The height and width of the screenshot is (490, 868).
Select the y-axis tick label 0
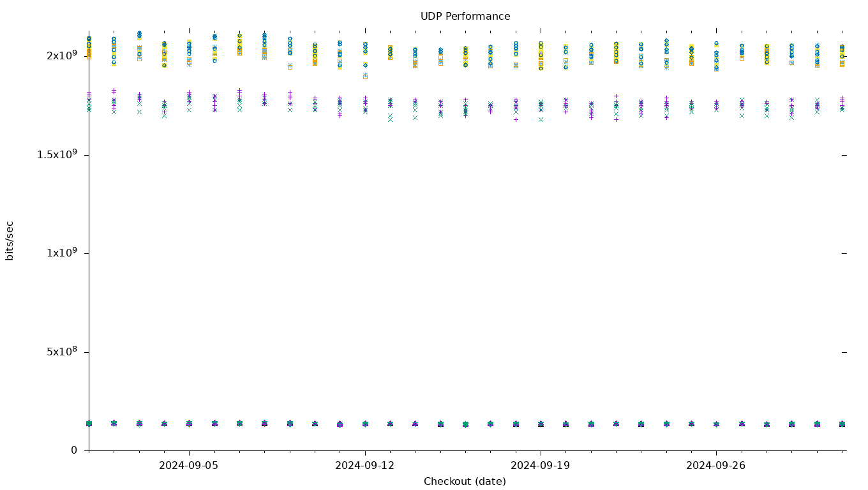click(74, 450)
